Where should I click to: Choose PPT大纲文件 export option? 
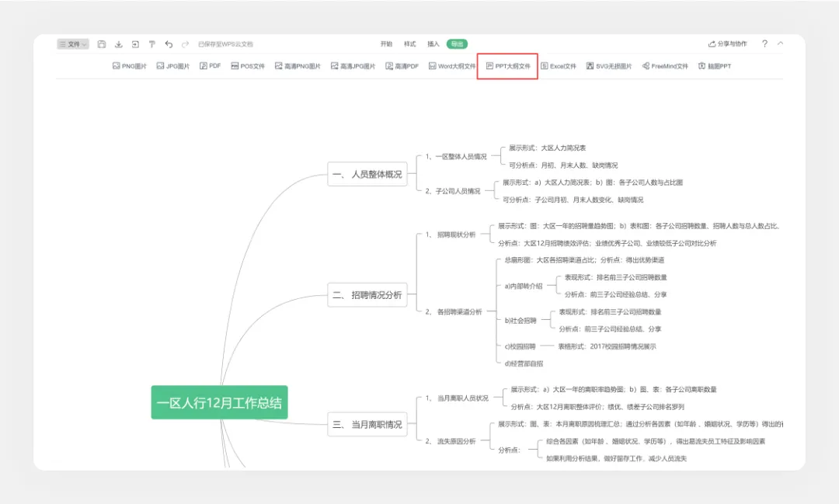click(508, 67)
